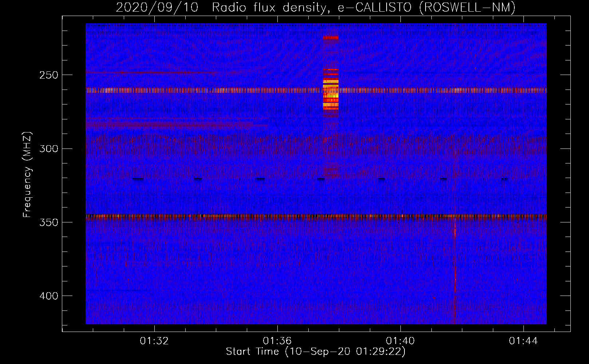Click the bright yellow radio burst near 260 MHz
This screenshot has width=589, height=364.
(331, 94)
